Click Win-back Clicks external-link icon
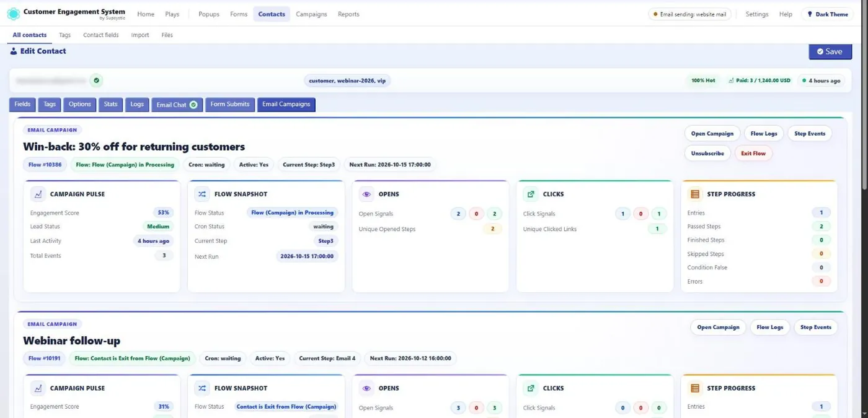The height and width of the screenshot is (418, 868). [531, 194]
